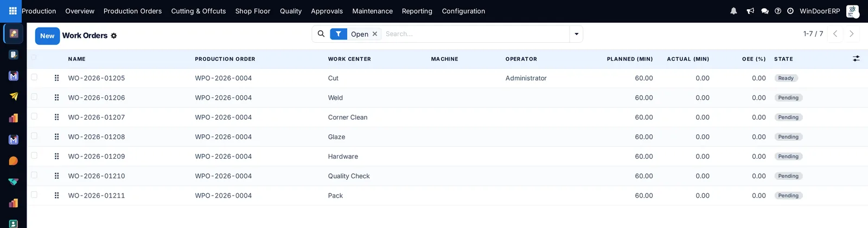Viewport: 868px width, 228px height.
Task: Open the Approvals menu
Action: coord(327,11)
